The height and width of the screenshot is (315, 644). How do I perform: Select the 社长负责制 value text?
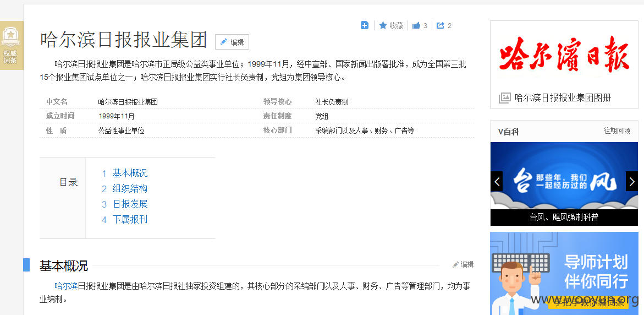click(332, 102)
